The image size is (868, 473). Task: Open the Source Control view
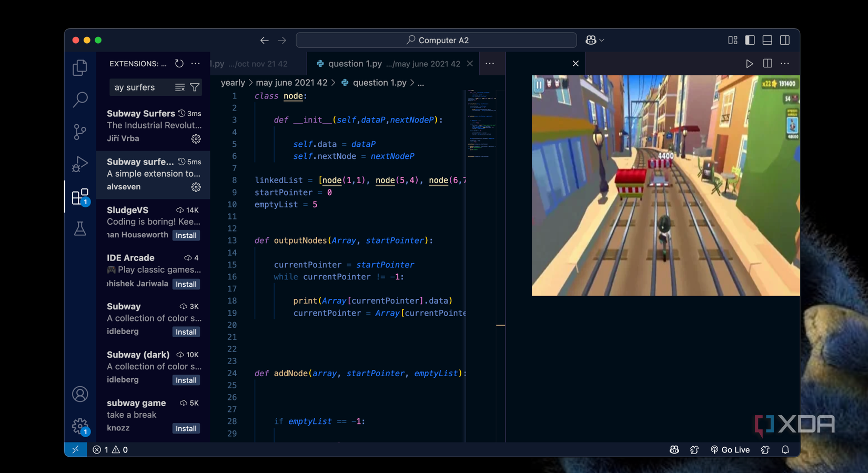pos(80,132)
